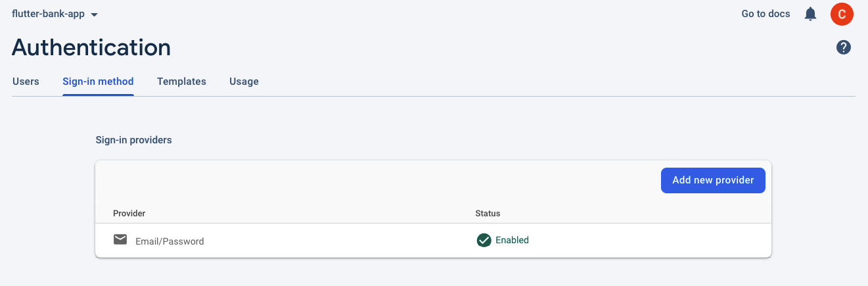The image size is (868, 286).
Task: Open the Email/Password provider row
Action: pos(433,241)
